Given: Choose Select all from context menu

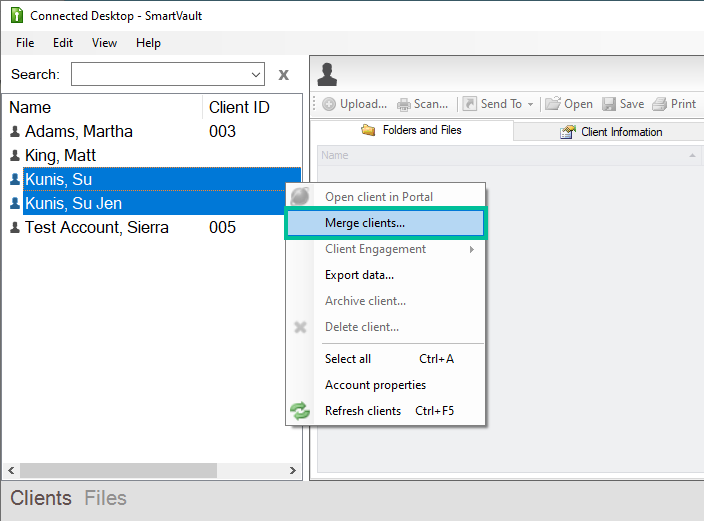Looking at the screenshot, I should click(x=386, y=359).
